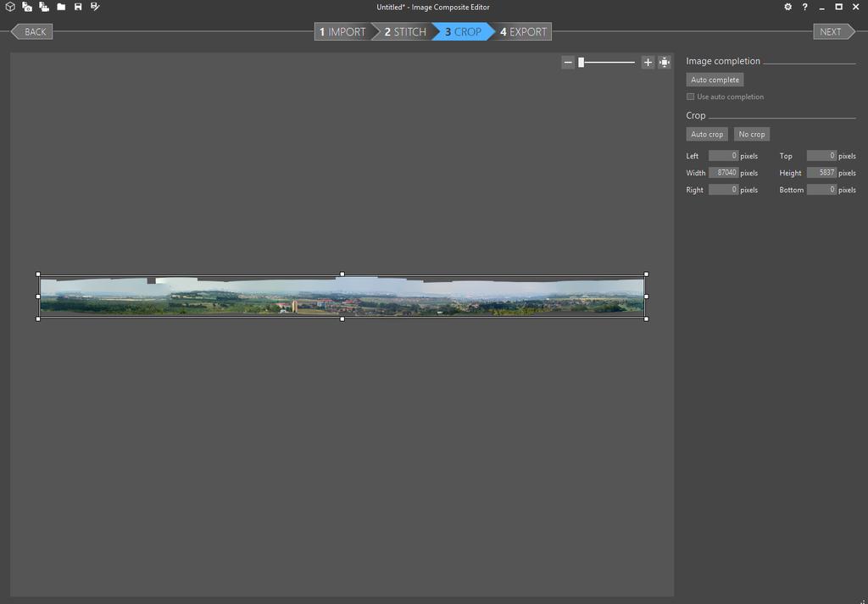Click the Bottom pixels input field
Viewport: 868px width, 604px height.
[x=821, y=190]
